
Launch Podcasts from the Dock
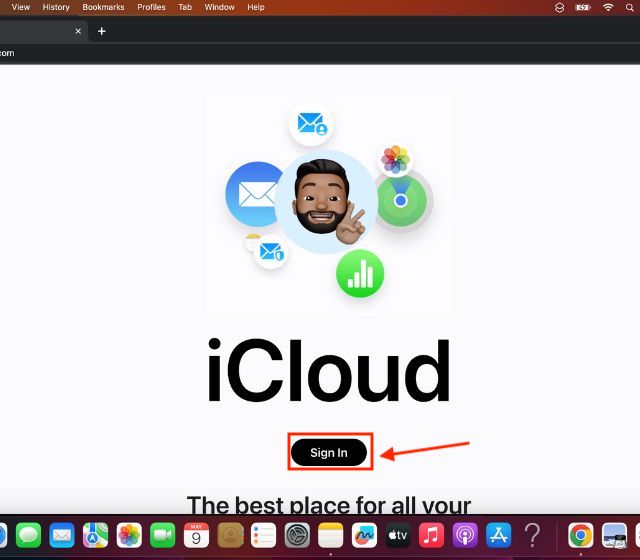coord(465,535)
